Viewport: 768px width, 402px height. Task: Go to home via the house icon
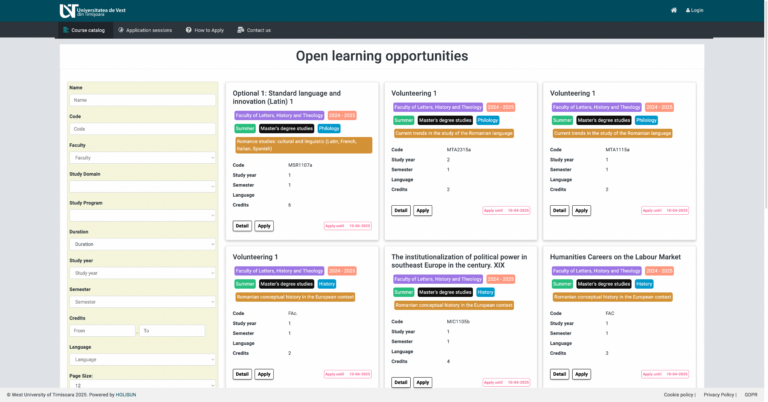[674, 10]
